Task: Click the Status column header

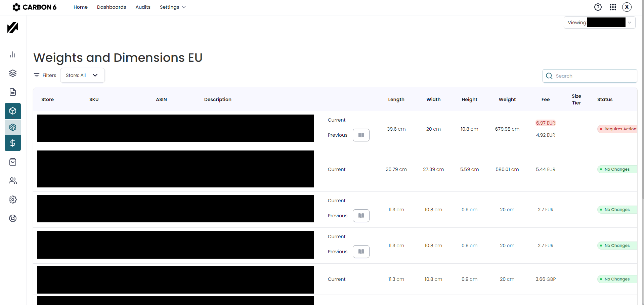Action: pos(605,99)
